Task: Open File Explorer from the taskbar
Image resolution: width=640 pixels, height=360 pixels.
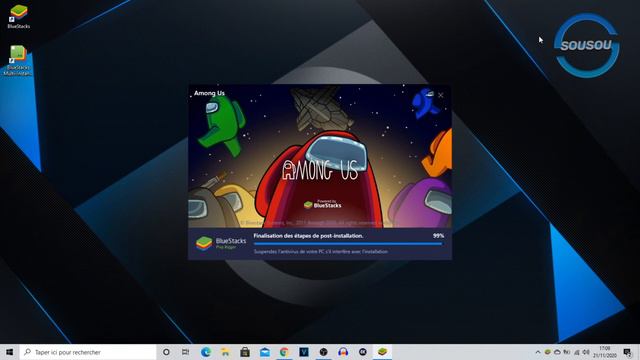Action: [225, 352]
